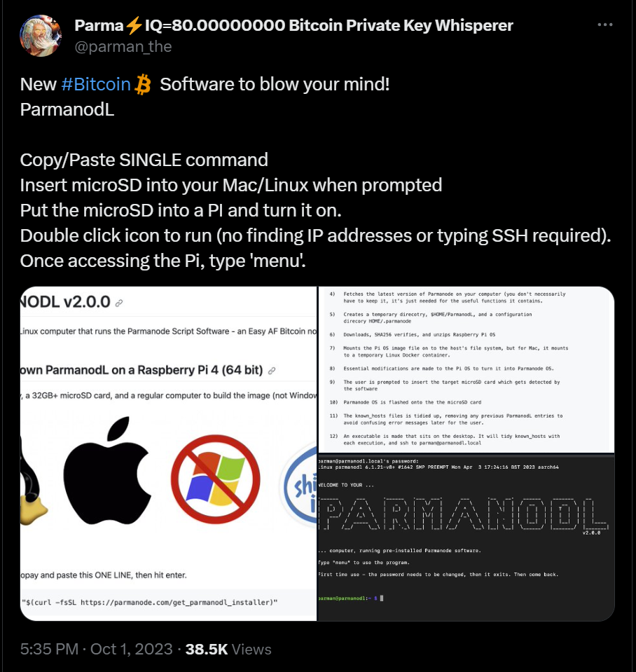
Task: Click the wizard profile avatar
Action: 41,36
